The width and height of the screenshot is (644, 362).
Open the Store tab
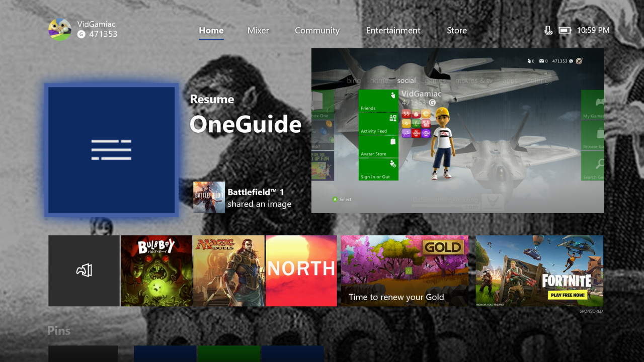point(457,31)
